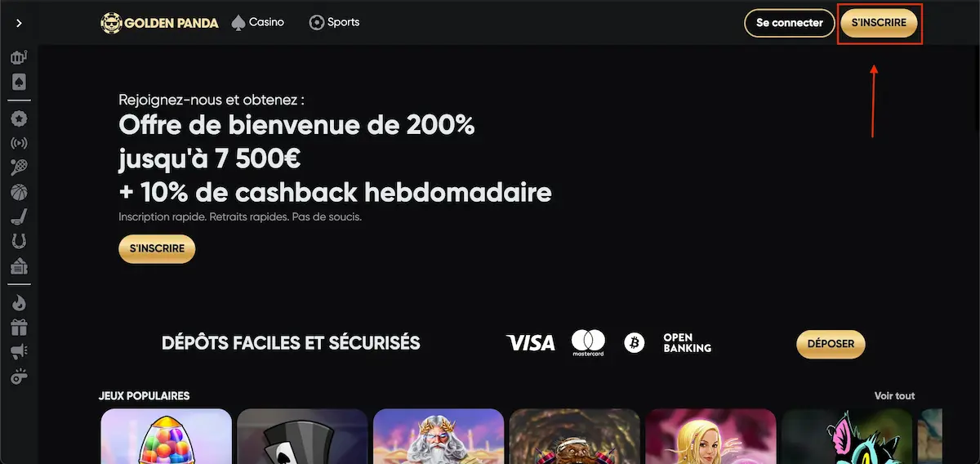Expand the sidebar with the chevron arrow

pyautogui.click(x=19, y=23)
